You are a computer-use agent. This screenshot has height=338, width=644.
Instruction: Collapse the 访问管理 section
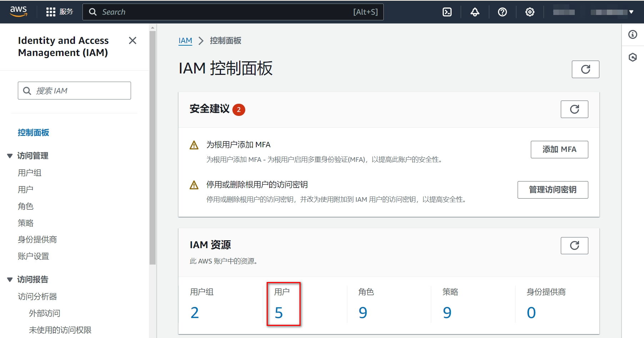click(x=10, y=156)
